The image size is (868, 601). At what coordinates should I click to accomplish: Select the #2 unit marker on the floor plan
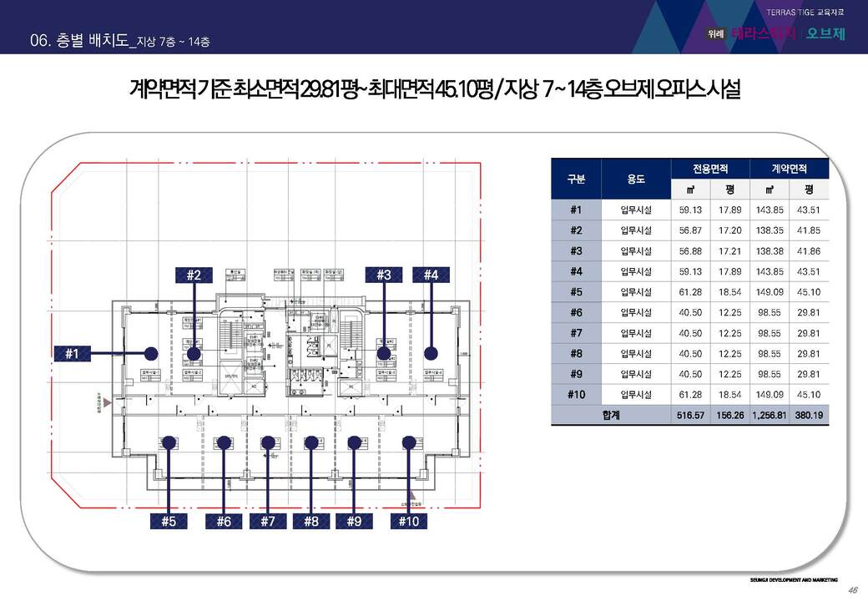click(x=194, y=354)
